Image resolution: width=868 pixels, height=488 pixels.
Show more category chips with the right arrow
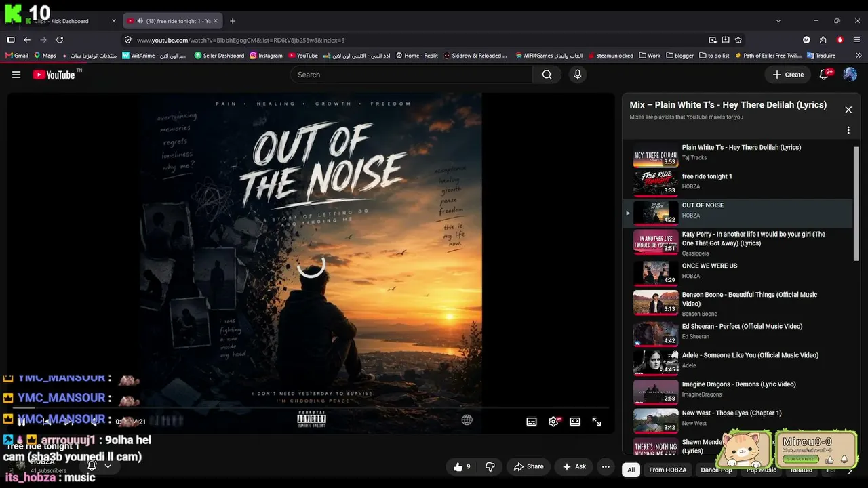850,470
